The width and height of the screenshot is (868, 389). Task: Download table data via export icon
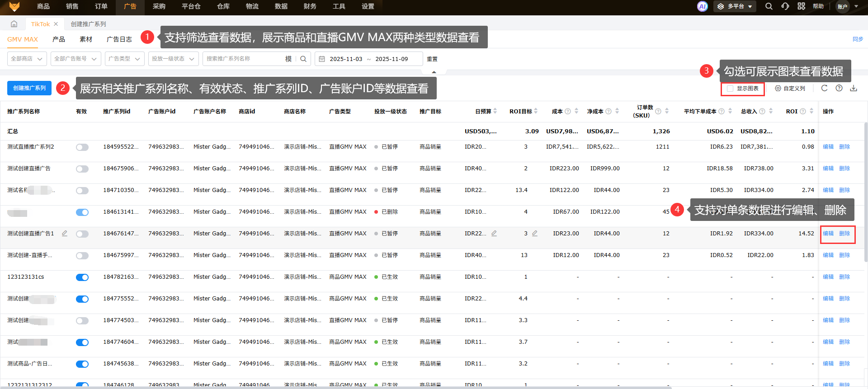pos(854,88)
